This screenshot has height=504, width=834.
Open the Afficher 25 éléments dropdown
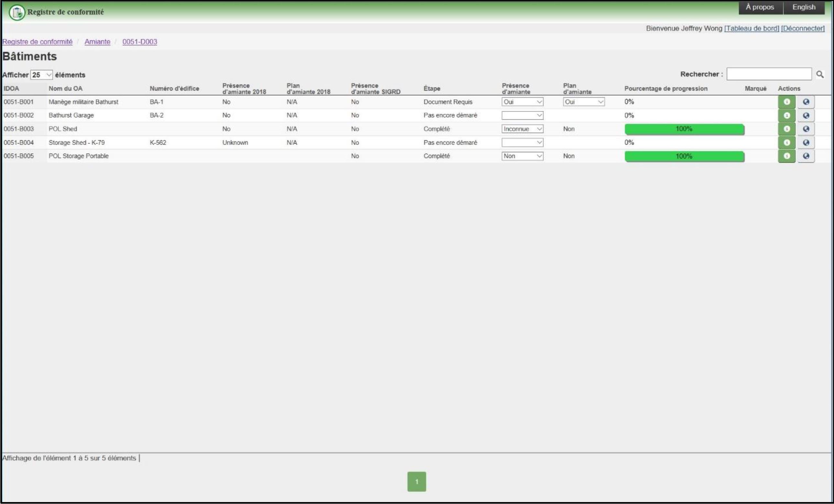point(41,75)
